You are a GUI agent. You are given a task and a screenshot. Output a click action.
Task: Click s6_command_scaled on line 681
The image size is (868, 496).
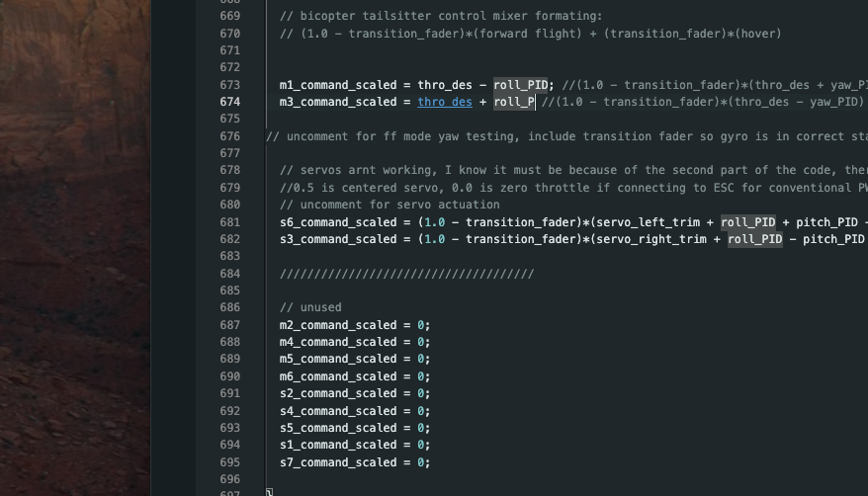pos(338,222)
